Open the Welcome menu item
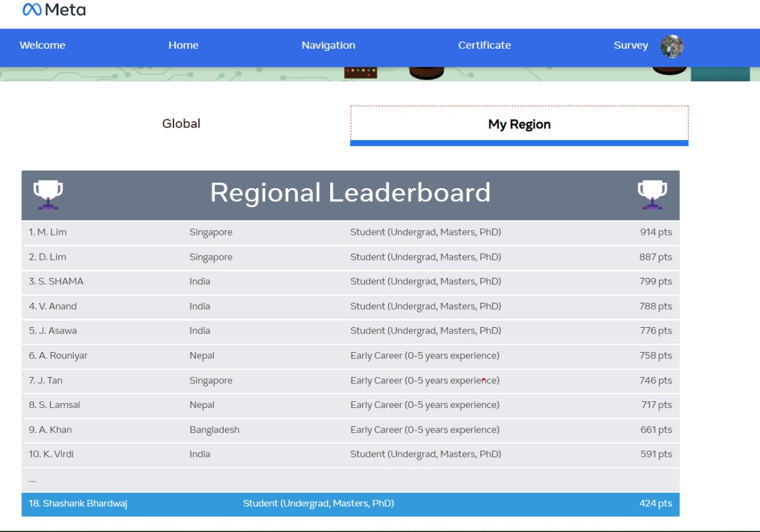The width and height of the screenshot is (760, 532). point(43,46)
